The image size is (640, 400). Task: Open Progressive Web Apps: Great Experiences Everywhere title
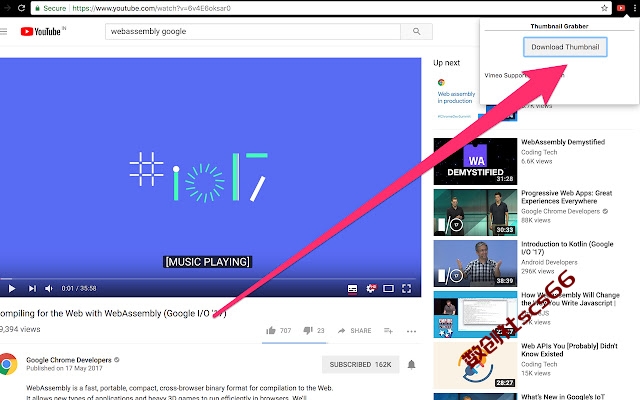click(x=567, y=197)
